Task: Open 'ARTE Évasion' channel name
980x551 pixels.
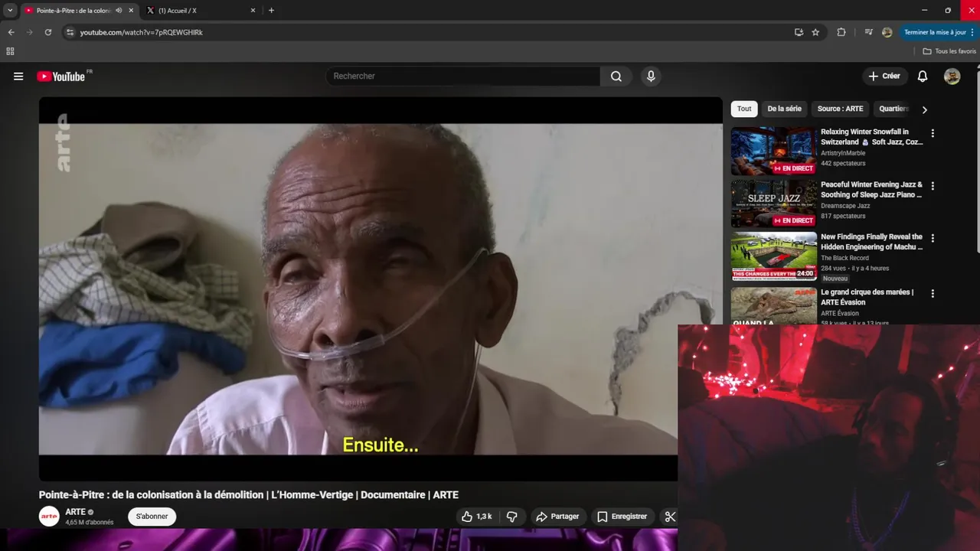Action: [x=840, y=313]
